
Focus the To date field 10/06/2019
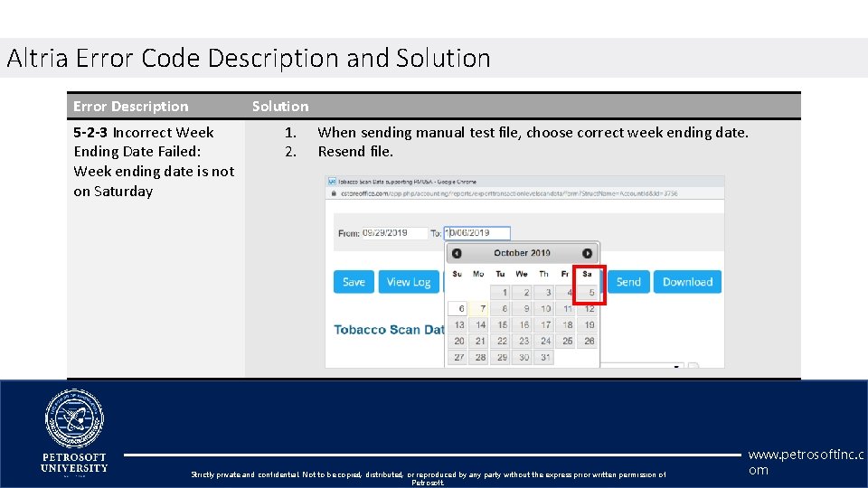[x=477, y=233]
